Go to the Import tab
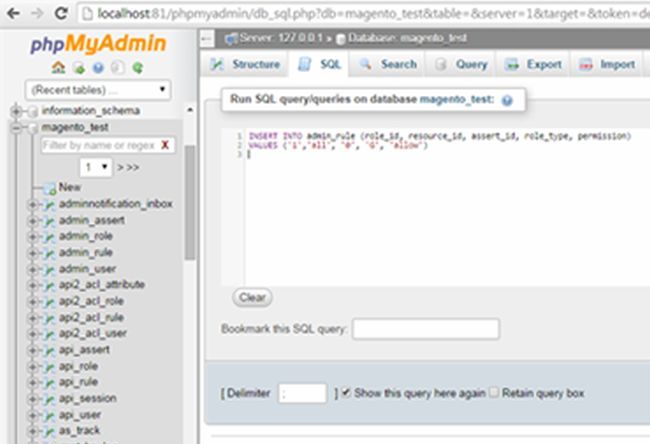 tap(607, 64)
